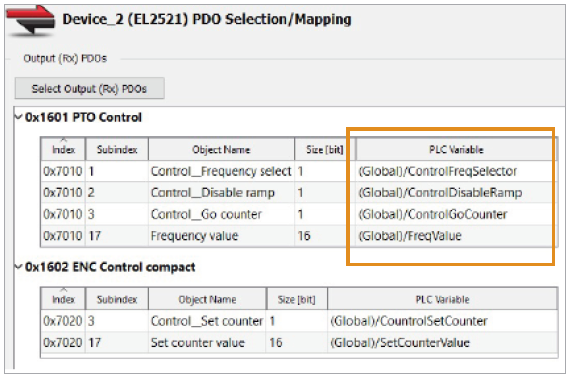Select the Control__Set counter object row

click(x=299, y=321)
